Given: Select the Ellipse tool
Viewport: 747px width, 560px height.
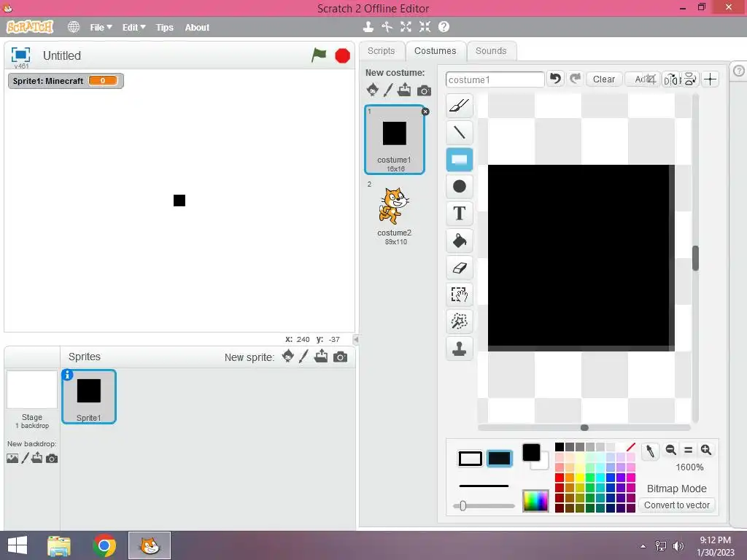Looking at the screenshot, I should (x=460, y=186).
